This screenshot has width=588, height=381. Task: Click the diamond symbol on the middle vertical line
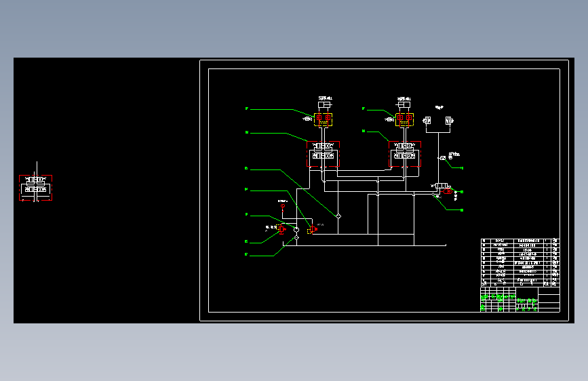pyautogui.click(x=338, y=216)
